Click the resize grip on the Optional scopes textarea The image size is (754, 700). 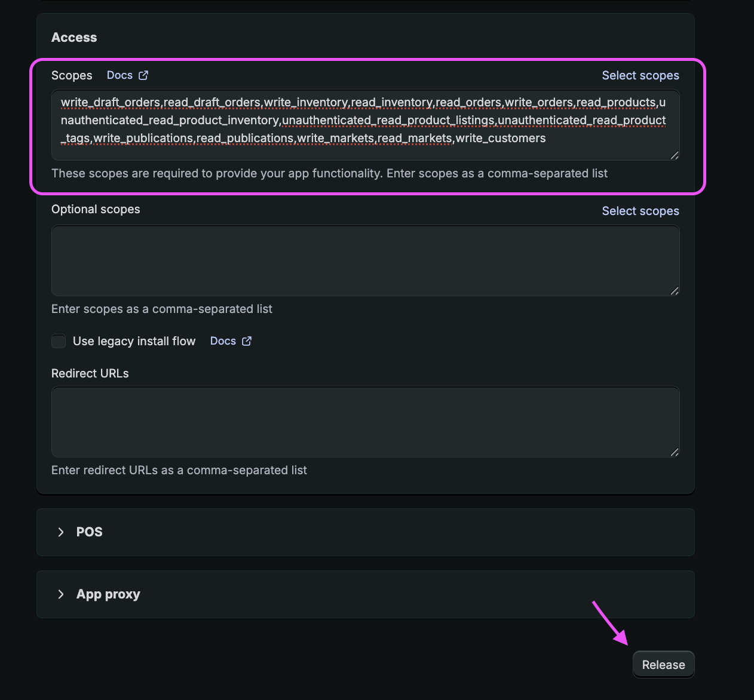(675, 291)
